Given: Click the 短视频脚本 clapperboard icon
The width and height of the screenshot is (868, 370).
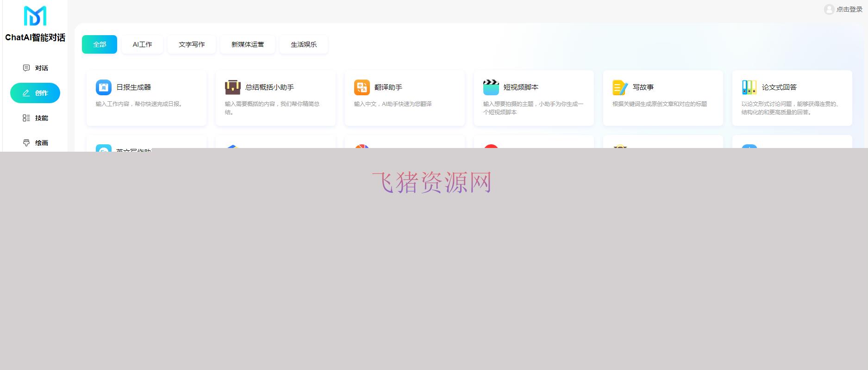Looking at the screenshot, I should click(491, 87).
